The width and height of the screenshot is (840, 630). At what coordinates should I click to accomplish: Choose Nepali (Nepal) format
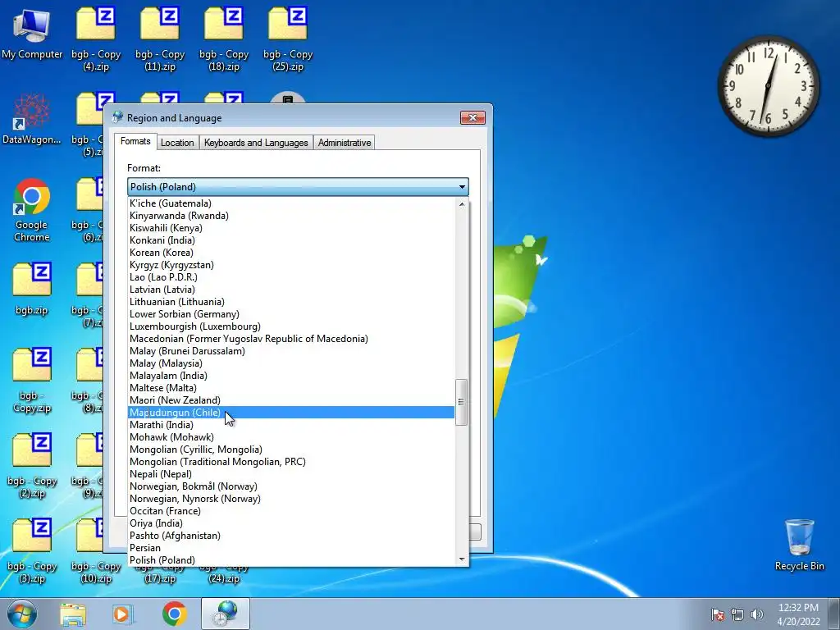point(291,474)
